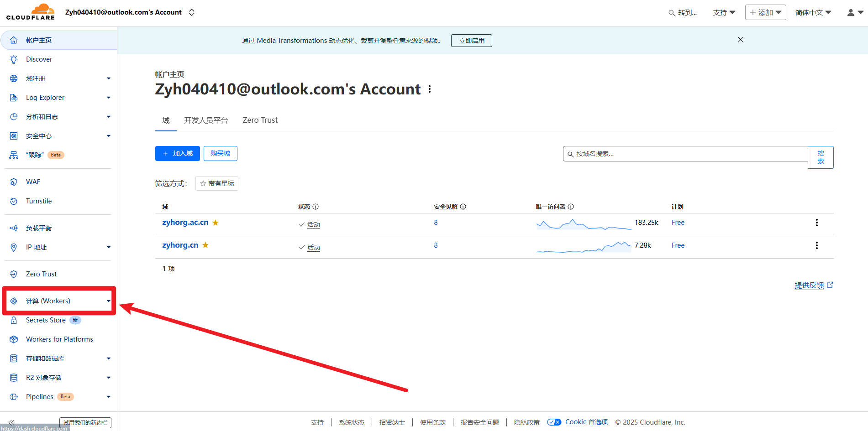Expand the 分析和日志 submenu arrow
This screenshot has width=868, height=431.
(x=109, y=117)
